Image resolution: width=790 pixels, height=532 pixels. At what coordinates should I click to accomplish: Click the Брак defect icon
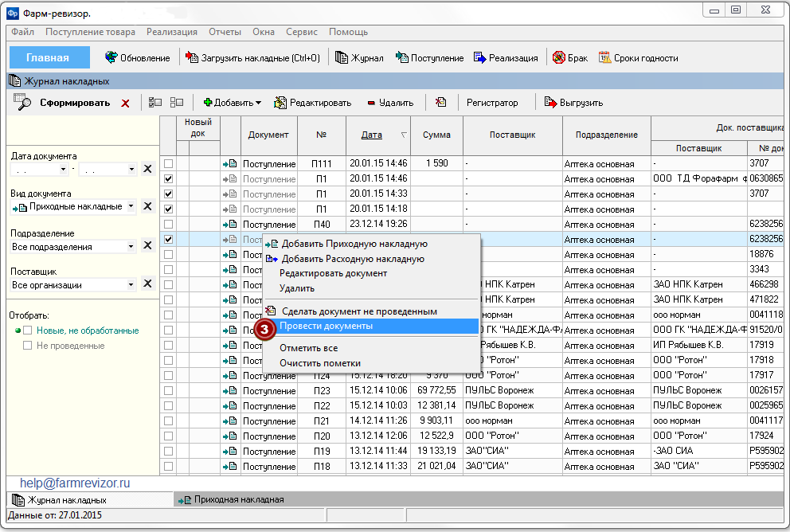(x=558, y=57)
